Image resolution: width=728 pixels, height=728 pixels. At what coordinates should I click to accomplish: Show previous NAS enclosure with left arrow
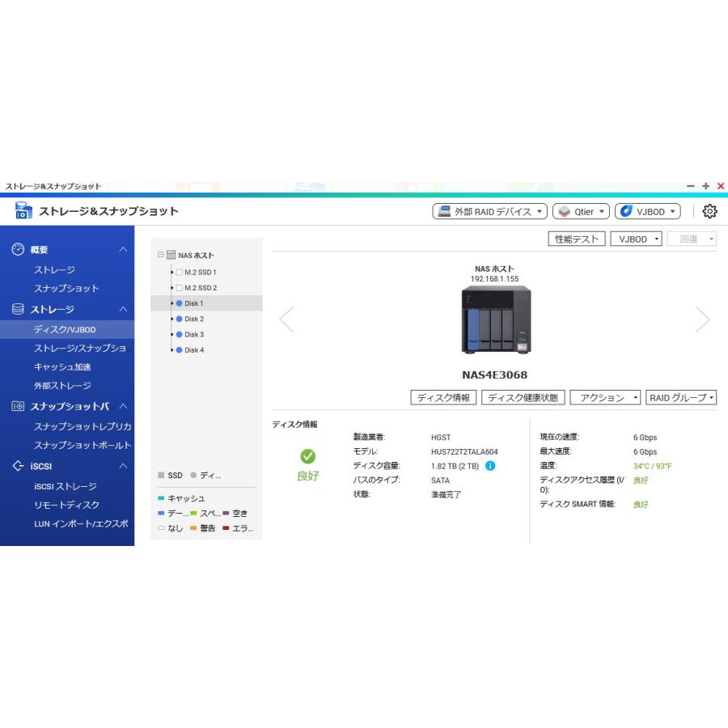click(x=286, y=320)
